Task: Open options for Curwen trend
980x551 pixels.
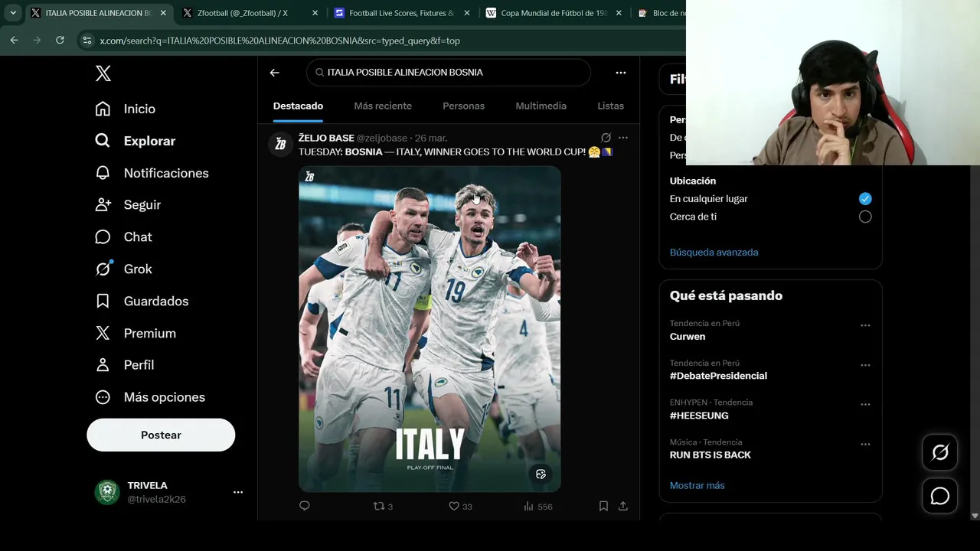Action: [x=865, y=325]
